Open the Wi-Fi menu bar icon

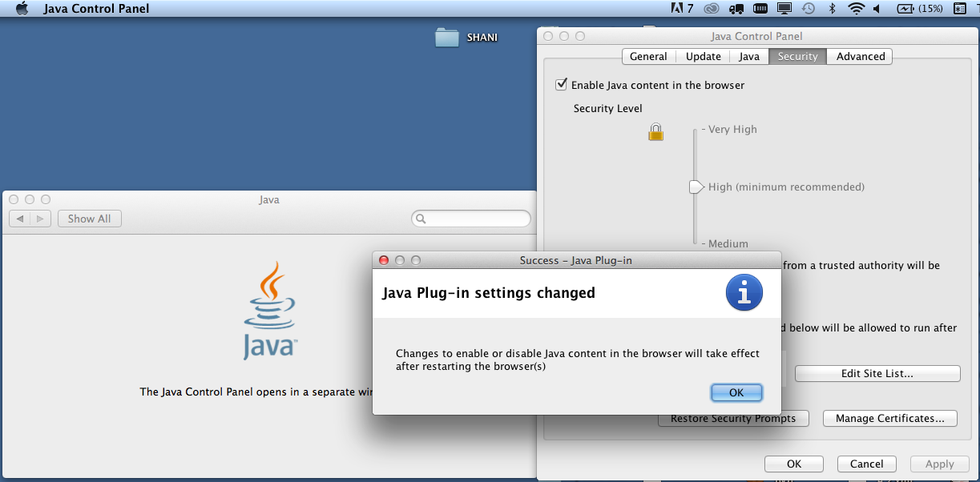tap(857, 8)
